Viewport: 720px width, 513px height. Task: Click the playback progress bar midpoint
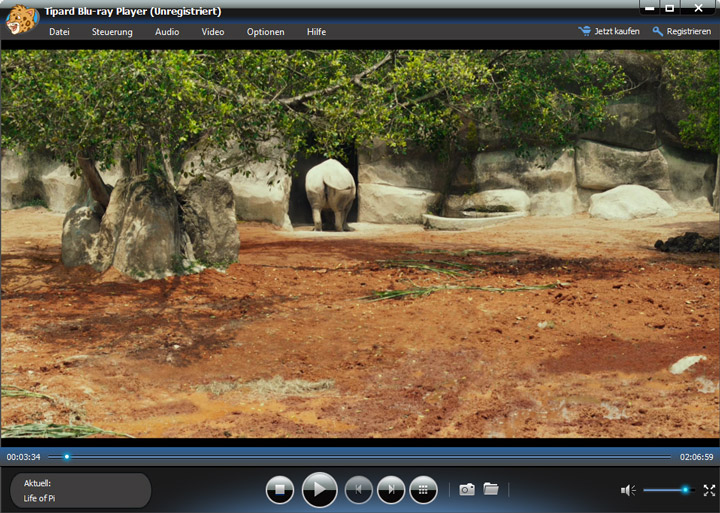click(x=360, y=457)
